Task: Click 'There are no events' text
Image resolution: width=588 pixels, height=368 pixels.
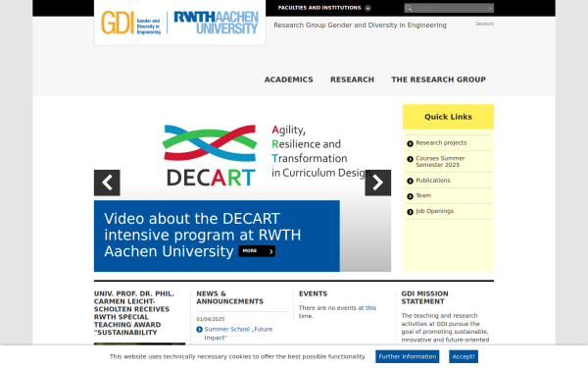Action: pos(337,312)
